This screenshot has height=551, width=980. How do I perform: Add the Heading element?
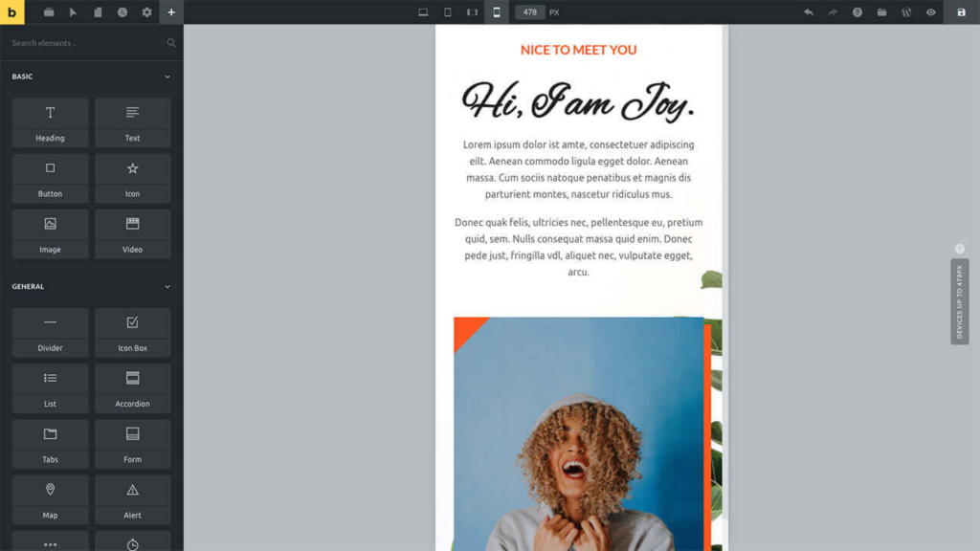tap(51, 122)
